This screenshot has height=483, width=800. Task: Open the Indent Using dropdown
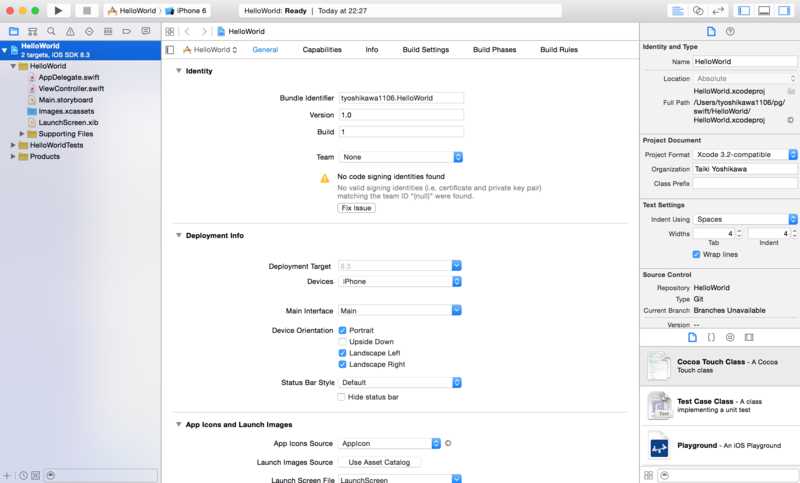point(745,219)
